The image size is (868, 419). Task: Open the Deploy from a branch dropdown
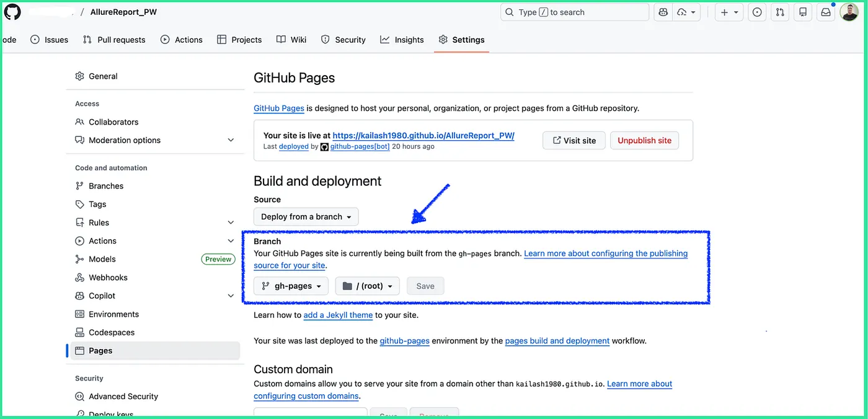(x=306, y=216)
